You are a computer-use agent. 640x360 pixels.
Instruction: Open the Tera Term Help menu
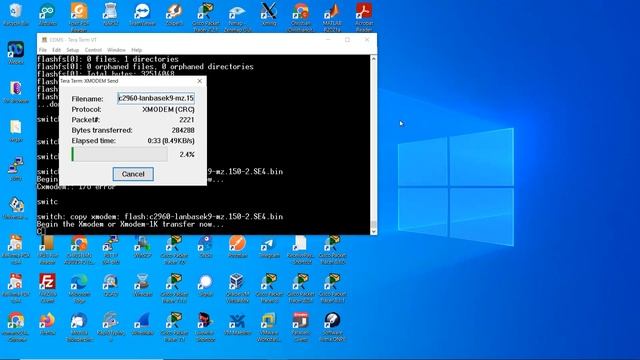137,50
